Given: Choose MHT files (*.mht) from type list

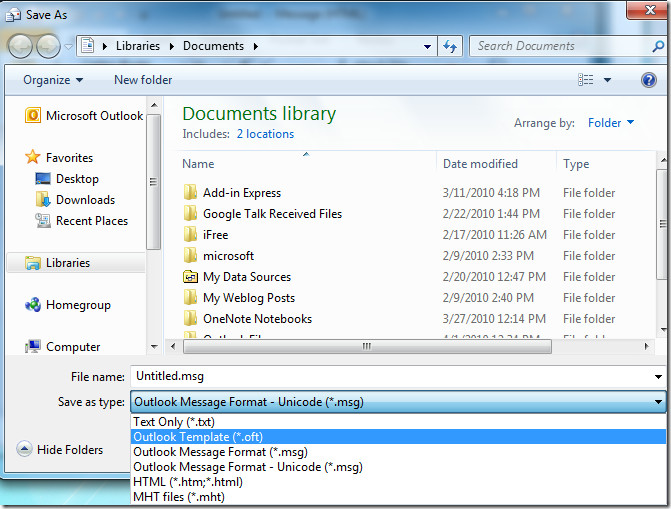Looking at the screenshot, I should (398, 497).
